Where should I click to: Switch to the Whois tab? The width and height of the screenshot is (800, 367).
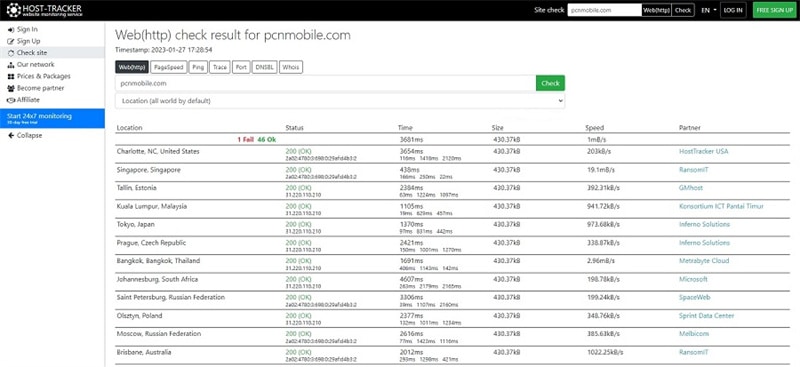[x=291, y=67]
